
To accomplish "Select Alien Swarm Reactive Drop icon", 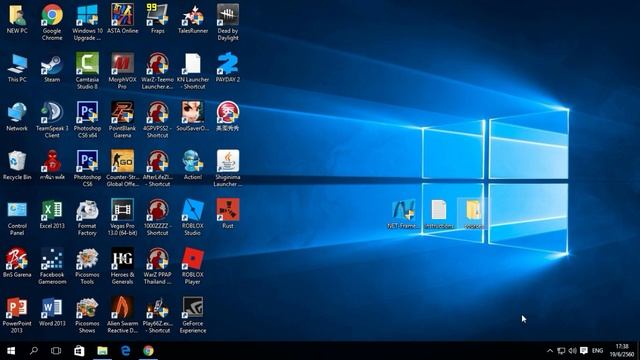I will 122,315.
